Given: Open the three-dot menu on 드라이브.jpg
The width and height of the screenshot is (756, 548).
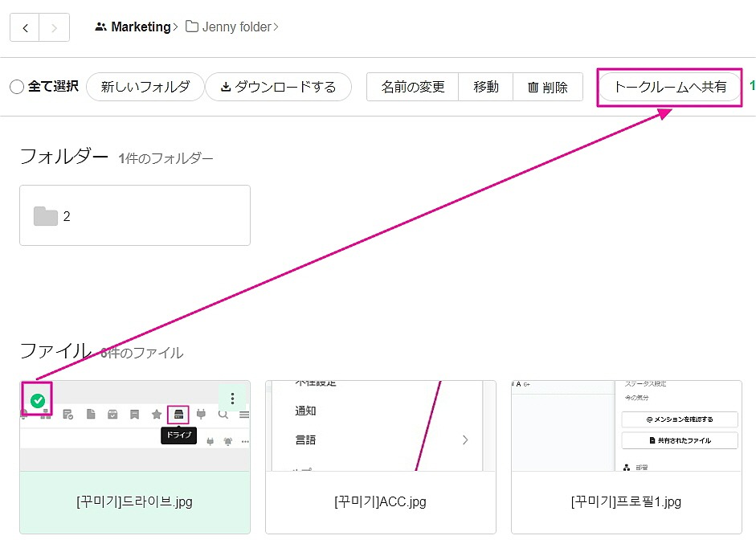Looking at the screenshot, I should (232, 399).
